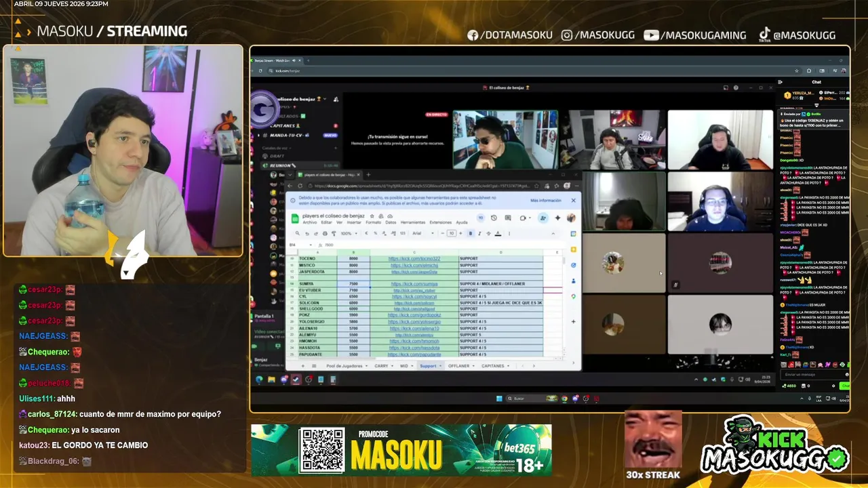The width and height of the screenshot is (868, 488).
Task: Open Contacts icon in Sheets side panel
Action: pyautogui.click(x=573, y=281)
